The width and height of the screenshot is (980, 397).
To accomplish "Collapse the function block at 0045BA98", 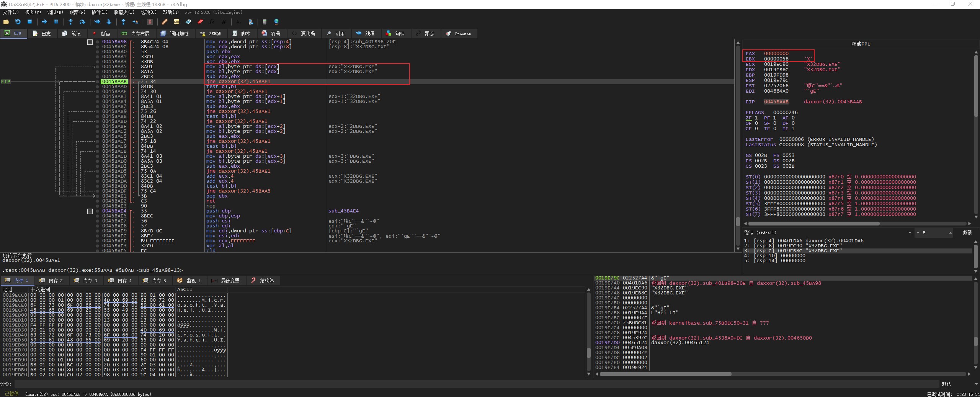I will [x=90, y=42].
